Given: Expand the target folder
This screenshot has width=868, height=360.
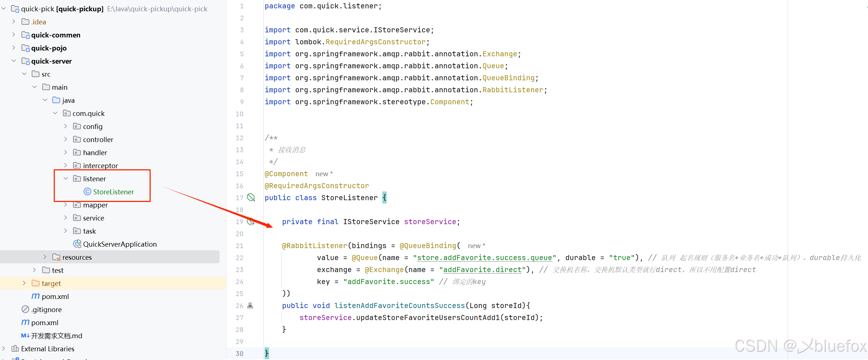Looking at the screenshot, I should click(24, 283).
